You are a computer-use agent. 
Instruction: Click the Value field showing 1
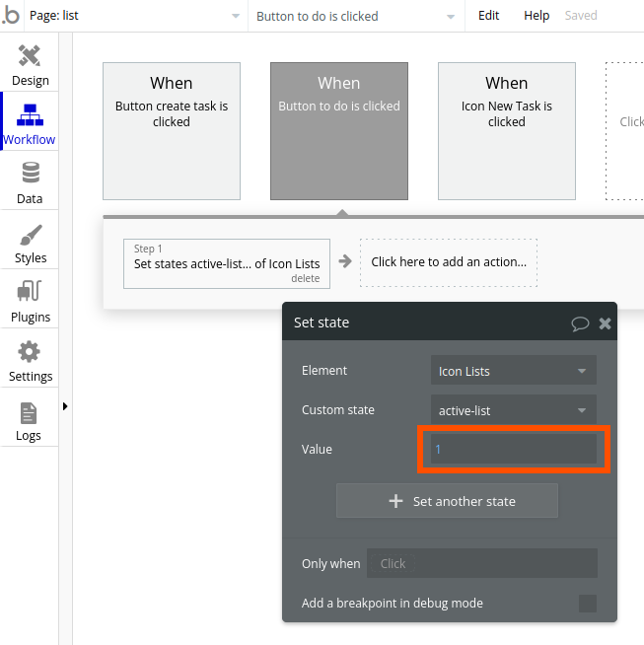(x=514, y=449)
